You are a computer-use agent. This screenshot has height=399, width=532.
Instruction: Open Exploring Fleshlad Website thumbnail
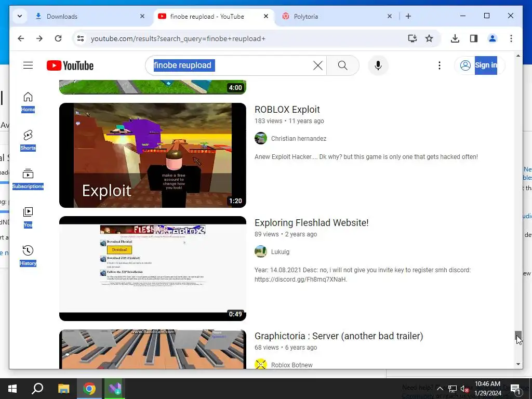click(153, 269)
